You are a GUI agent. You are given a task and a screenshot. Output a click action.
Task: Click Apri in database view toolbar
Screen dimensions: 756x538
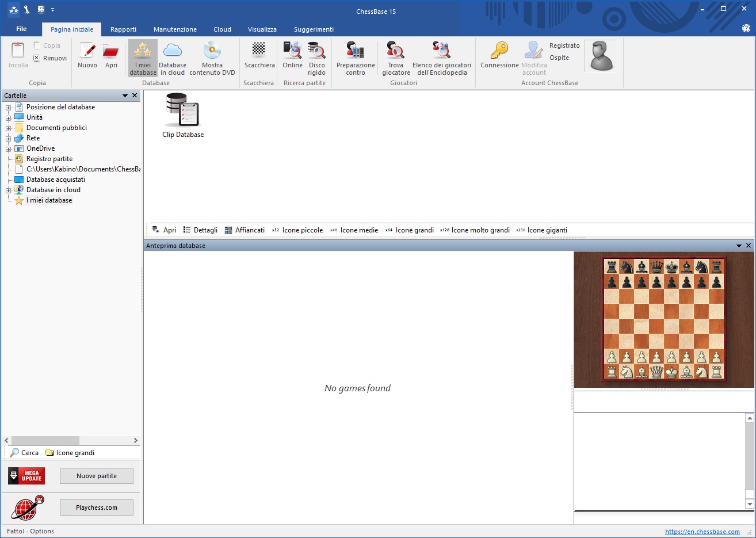click(164, 230)
